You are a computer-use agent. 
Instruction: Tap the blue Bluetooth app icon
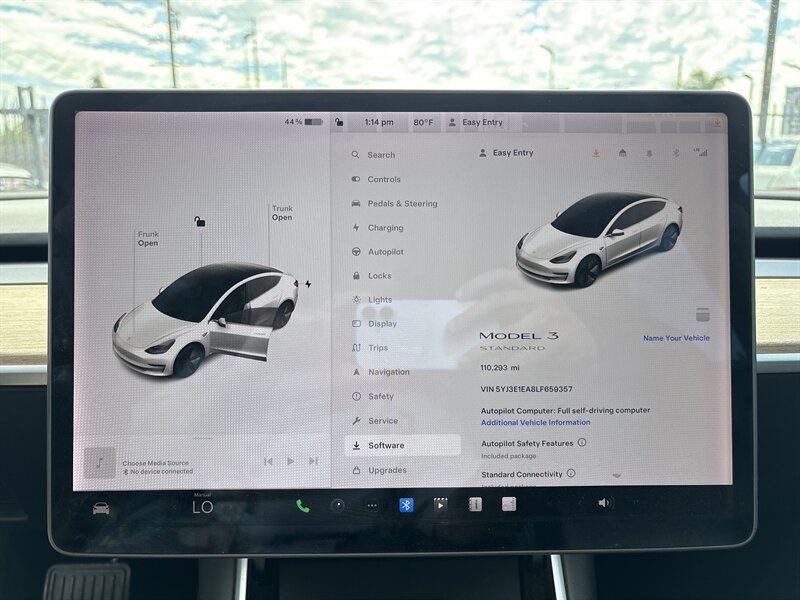tap(407, 505)
